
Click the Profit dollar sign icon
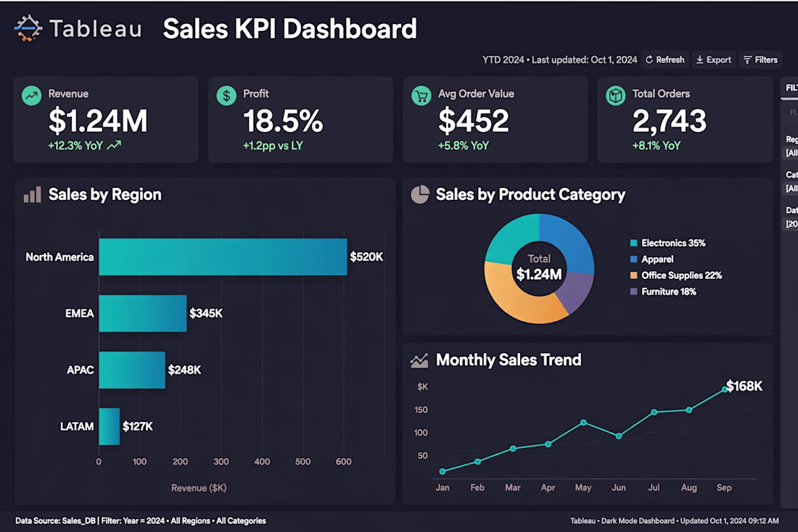coord(226,95)
